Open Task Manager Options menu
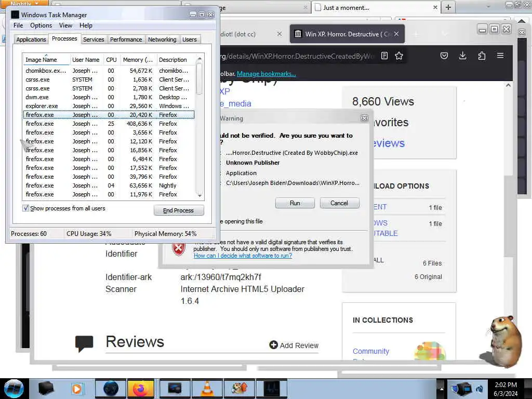Viewport: 532px width, 399px height. click(x=41, y=25)
